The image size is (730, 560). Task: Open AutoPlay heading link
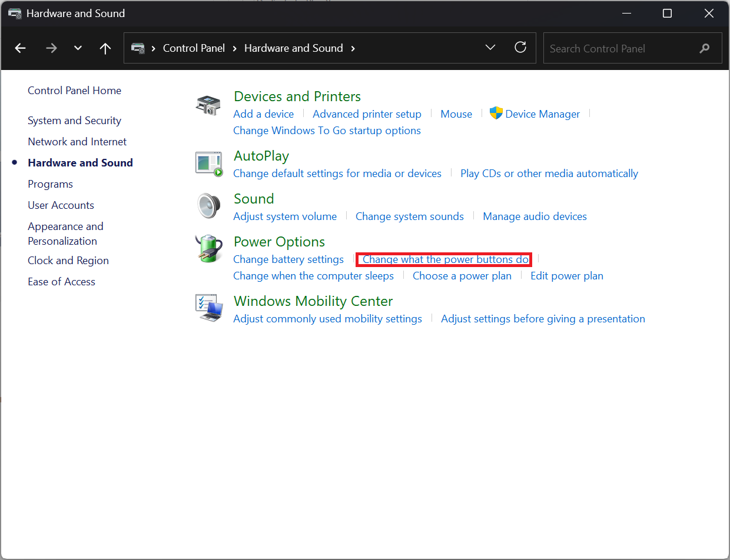pos(261,156)
